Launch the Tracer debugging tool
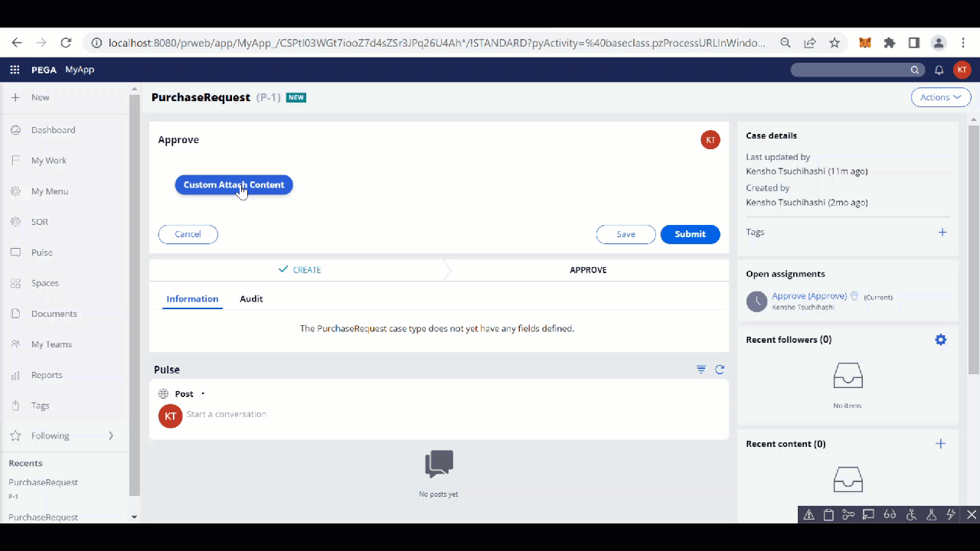The image size is (980, 551). pyautogui.click(x=848, y=514)
